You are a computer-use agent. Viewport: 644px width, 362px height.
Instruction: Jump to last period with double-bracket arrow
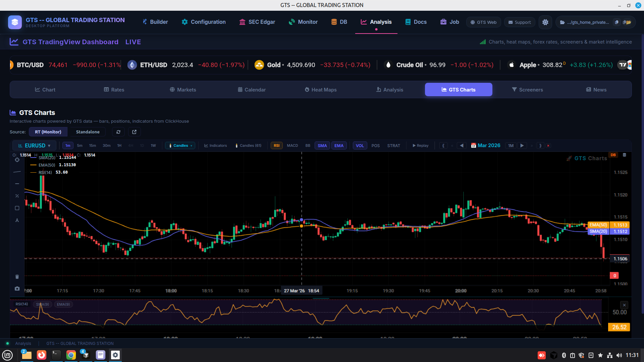tap(540, 145)
